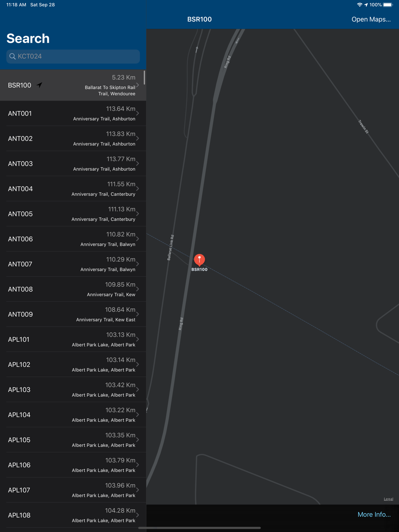The height and width of the screenshot is (532, 399).
Task: Open the Legal link on the map
Action: (388, 499)
